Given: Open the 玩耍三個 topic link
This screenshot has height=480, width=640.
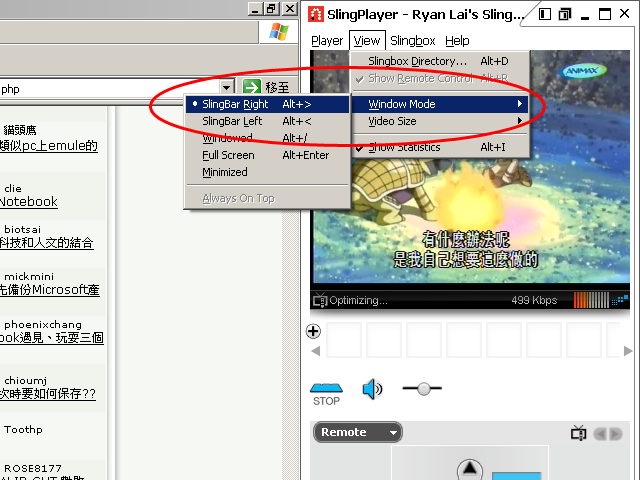Looking at the screenshot, I should pyautogui.click(x=51, y=338).
